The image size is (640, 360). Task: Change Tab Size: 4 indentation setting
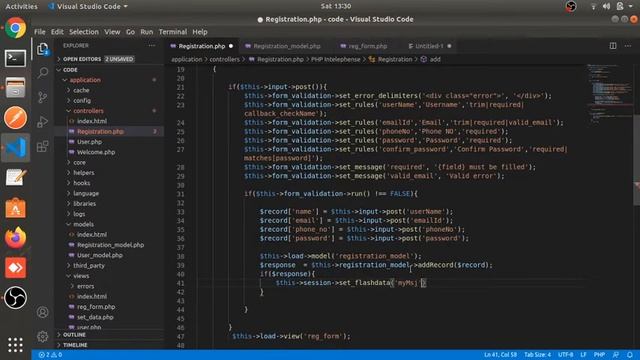click(537, 355)
